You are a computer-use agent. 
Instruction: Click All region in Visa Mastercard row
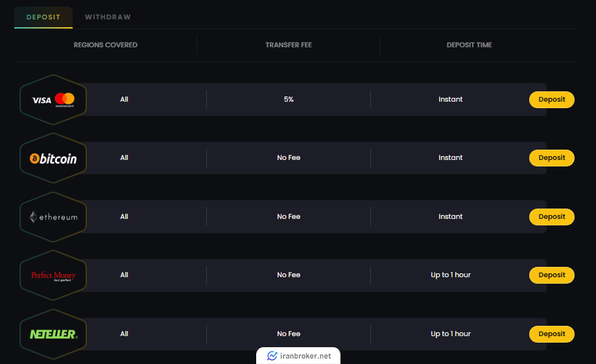click(124, 100)
